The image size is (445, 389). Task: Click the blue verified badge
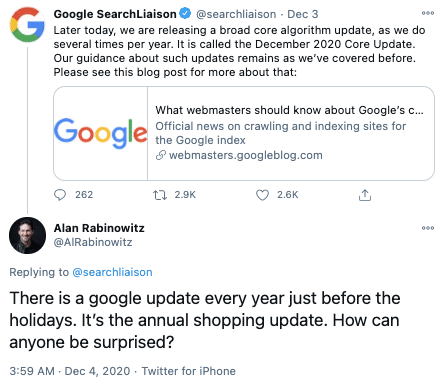click(185, 14)
